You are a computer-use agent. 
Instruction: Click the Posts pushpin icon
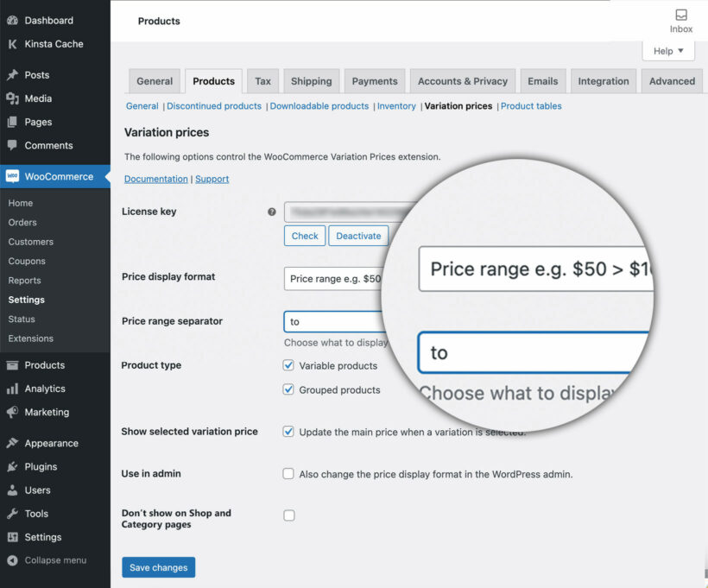[x=13, y=75]
